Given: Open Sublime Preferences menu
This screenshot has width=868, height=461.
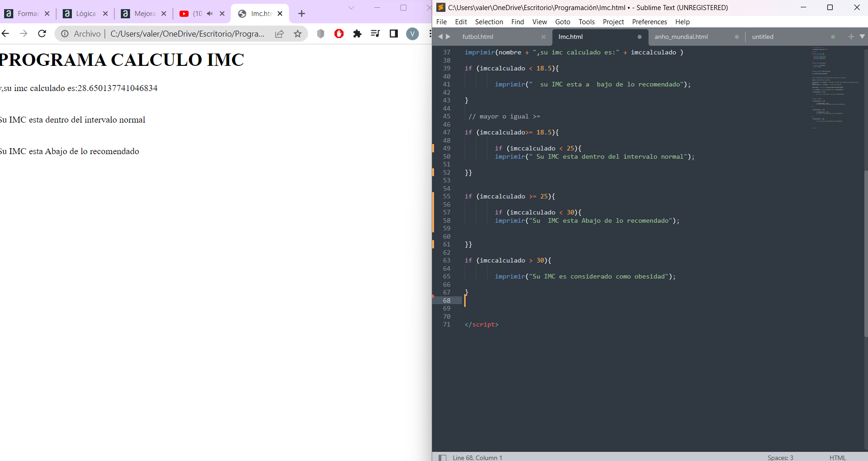Looking at the screenshot, I should coord(650,22).
